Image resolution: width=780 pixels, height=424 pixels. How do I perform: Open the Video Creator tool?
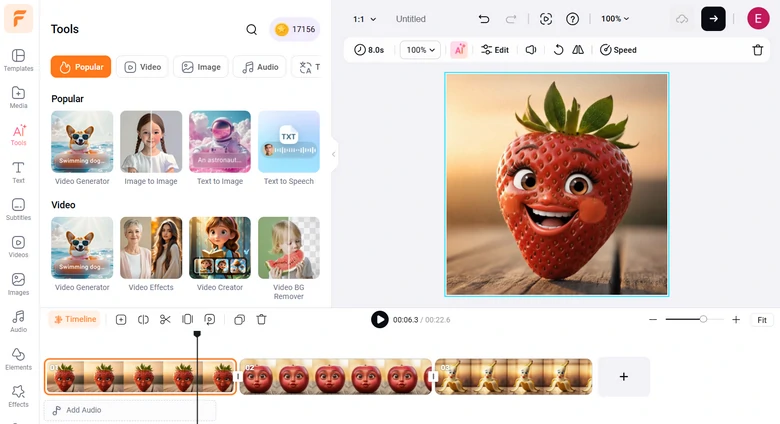(220, 254)
